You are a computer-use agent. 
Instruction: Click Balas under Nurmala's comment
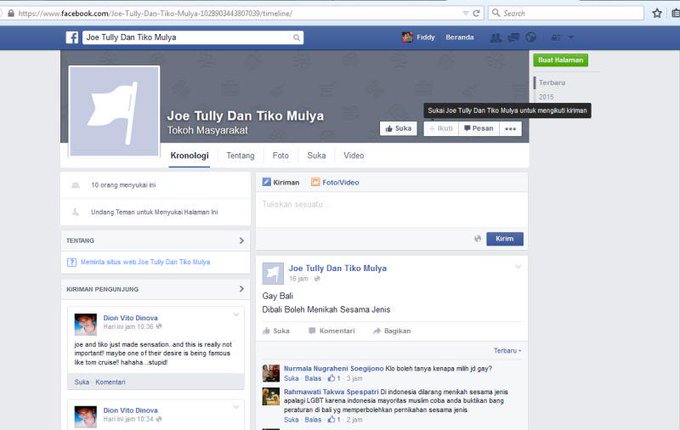pyautogui.click(x=313, y=378)
